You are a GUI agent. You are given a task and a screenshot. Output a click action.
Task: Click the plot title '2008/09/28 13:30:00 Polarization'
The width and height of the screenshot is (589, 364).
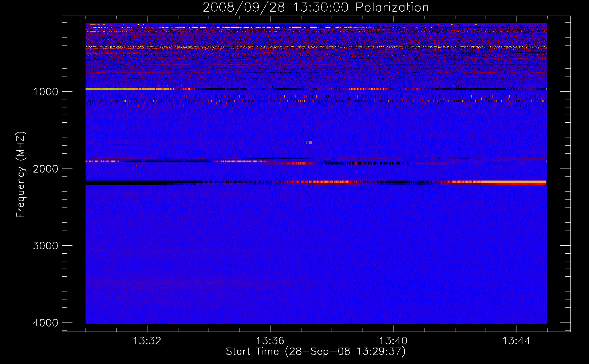click(x=316, y=7)
